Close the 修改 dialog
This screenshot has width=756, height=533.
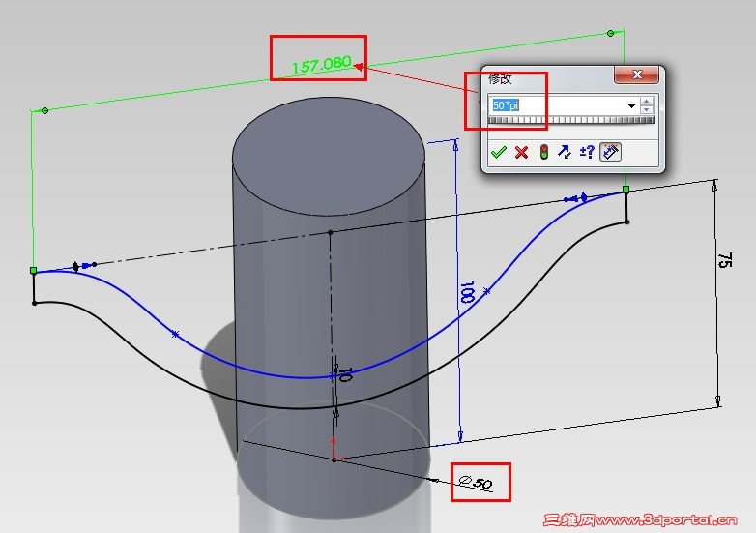pyautogui.click(x=637, y=74)
